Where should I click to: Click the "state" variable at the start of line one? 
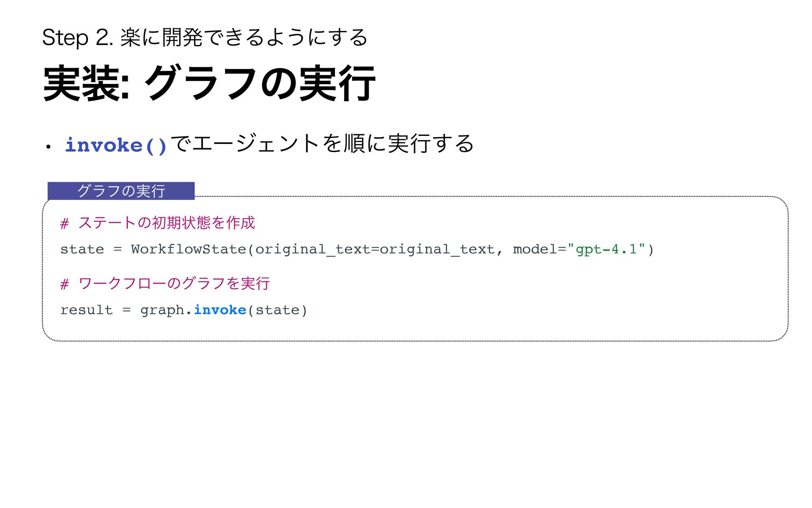(x=82, y=249)
